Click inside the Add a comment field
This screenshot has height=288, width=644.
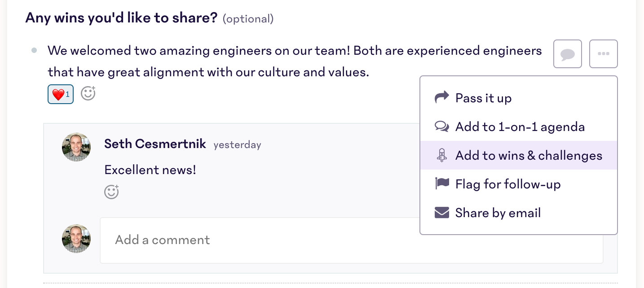click(260, 240)
